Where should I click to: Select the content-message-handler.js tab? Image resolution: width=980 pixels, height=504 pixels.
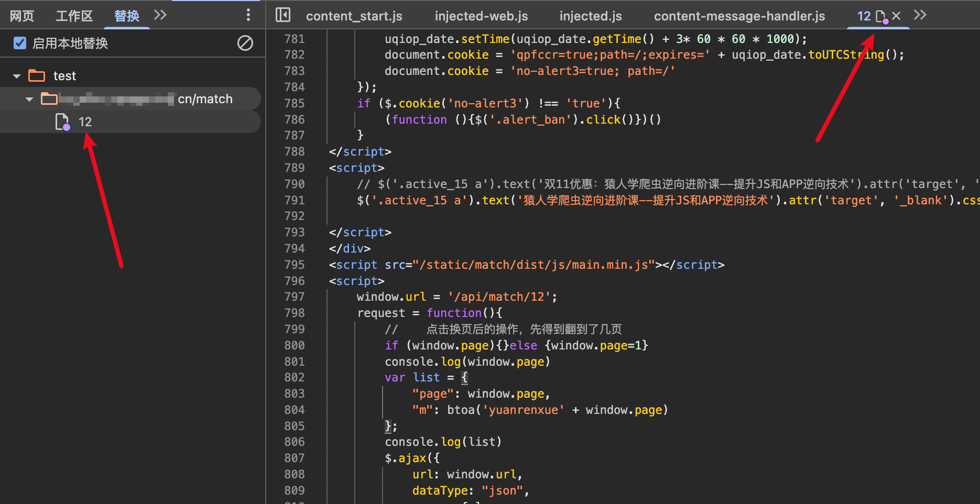(x=739, y=16)
